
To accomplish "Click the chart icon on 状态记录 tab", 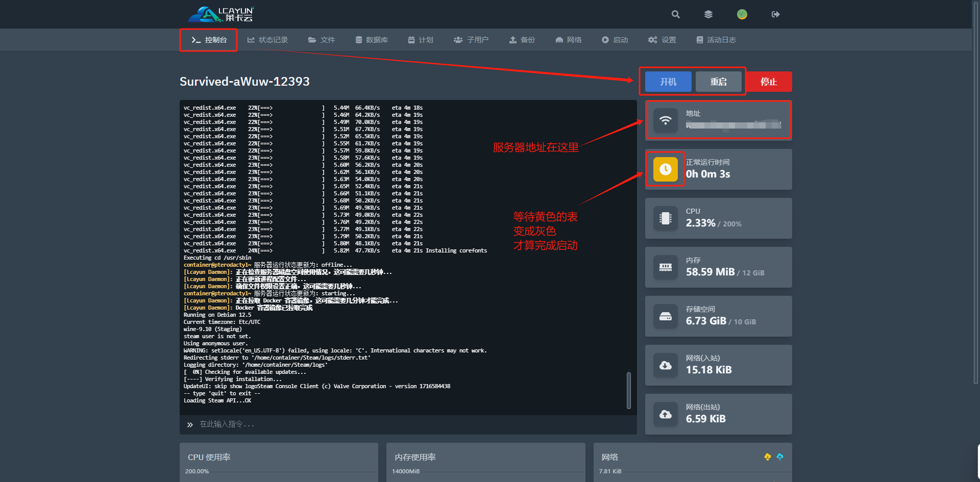I will point(251,40).
